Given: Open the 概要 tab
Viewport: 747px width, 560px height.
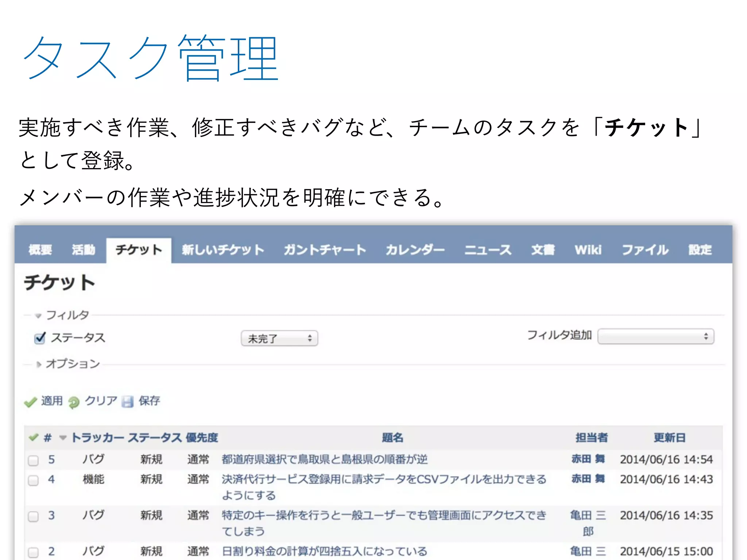Looking at the screenshot, I should (40, 250).
